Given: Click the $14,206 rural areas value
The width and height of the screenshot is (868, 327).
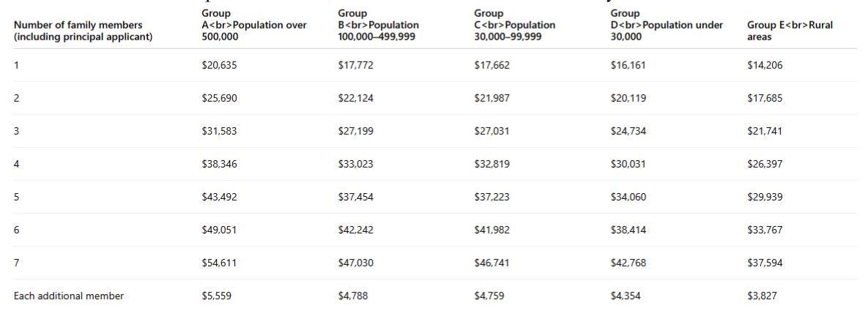Looking at the screenshot, I should [765, 65].
